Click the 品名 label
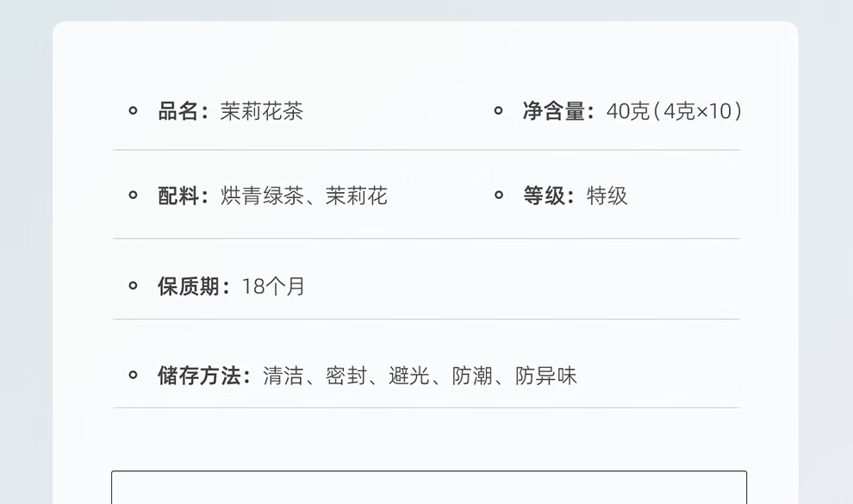The image size is (853, 504). coord(179,111)
